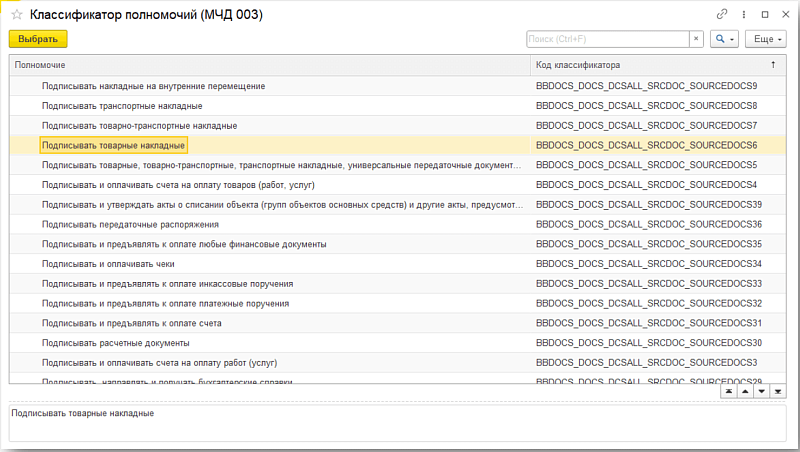Click code cell ending SOURCEDOCS8
The image size is (800, 452).
(658, 106)
